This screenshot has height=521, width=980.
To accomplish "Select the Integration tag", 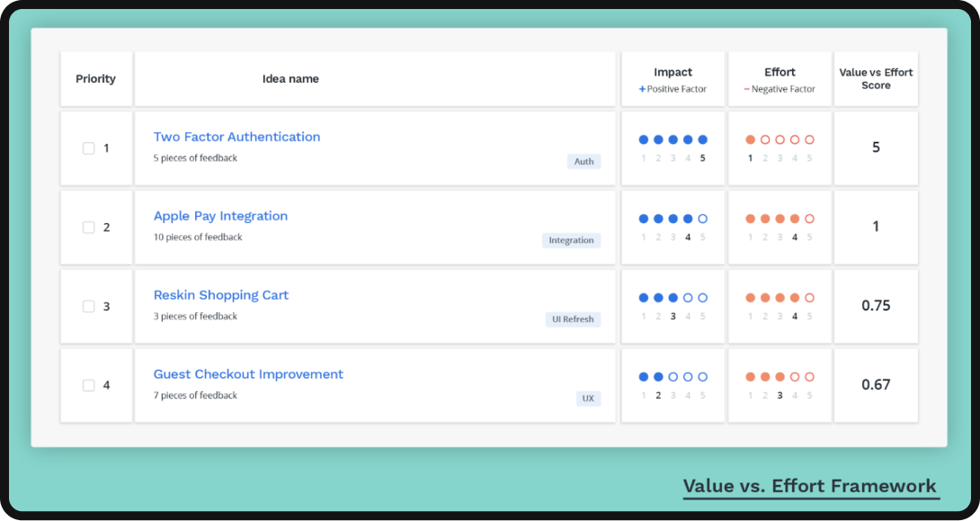I will pos(571,240).
